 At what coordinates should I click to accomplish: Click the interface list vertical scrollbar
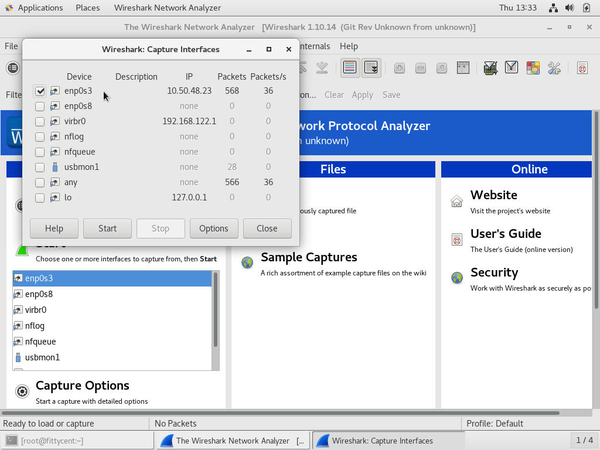[x=215, y=309]
